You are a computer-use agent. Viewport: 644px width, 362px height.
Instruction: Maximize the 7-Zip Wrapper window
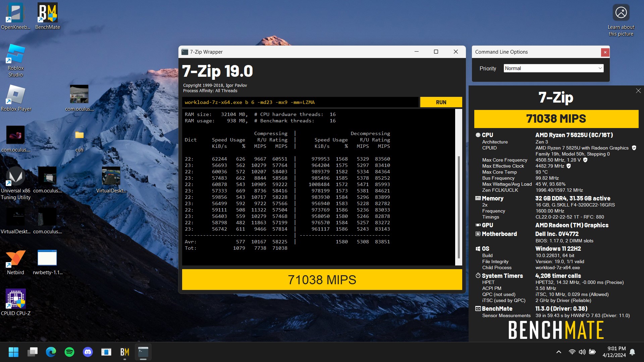[x=436, y=52]
